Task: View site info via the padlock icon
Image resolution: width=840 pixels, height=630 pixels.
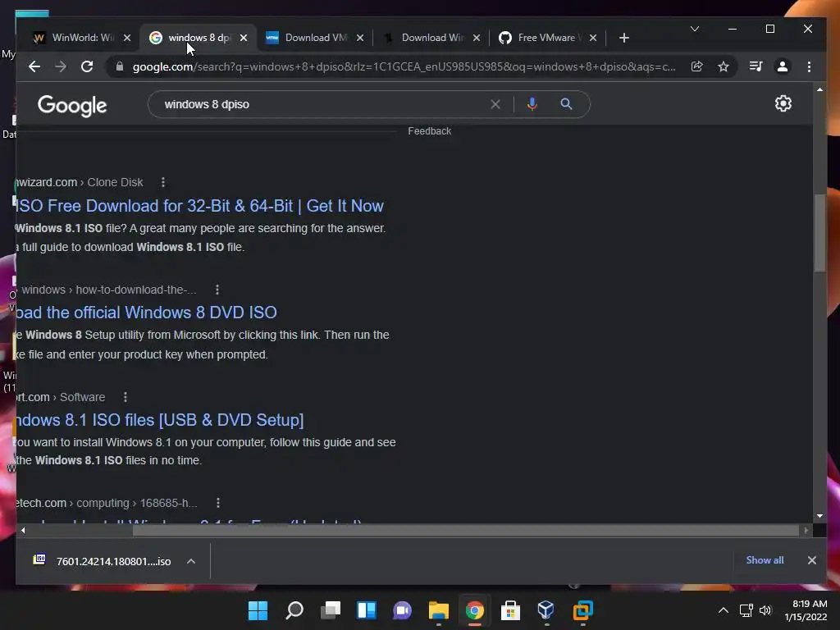Action: pyautogui.click(x=120, y=66)
